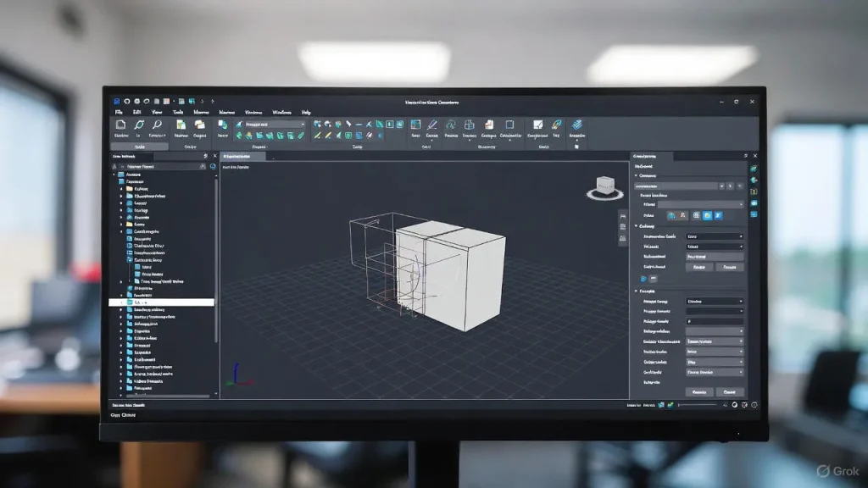Click the rocket-like blue ribbon icon
The image size is (868, 488).
point(556,125)
